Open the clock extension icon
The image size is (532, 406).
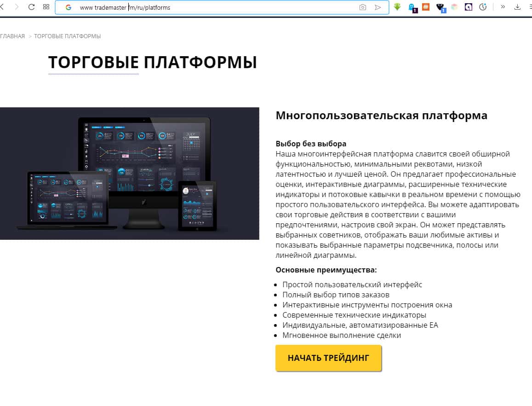[483, 7]
